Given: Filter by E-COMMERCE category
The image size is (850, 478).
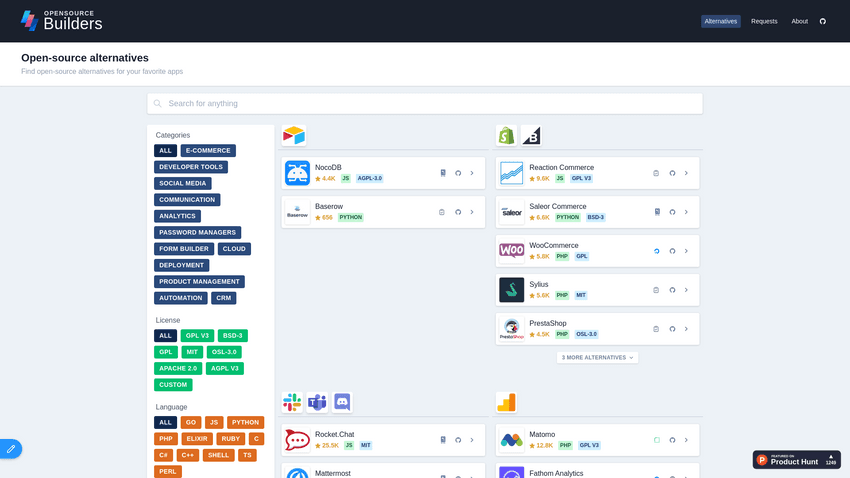Looking at the screenshot, I should pos(208,151).
